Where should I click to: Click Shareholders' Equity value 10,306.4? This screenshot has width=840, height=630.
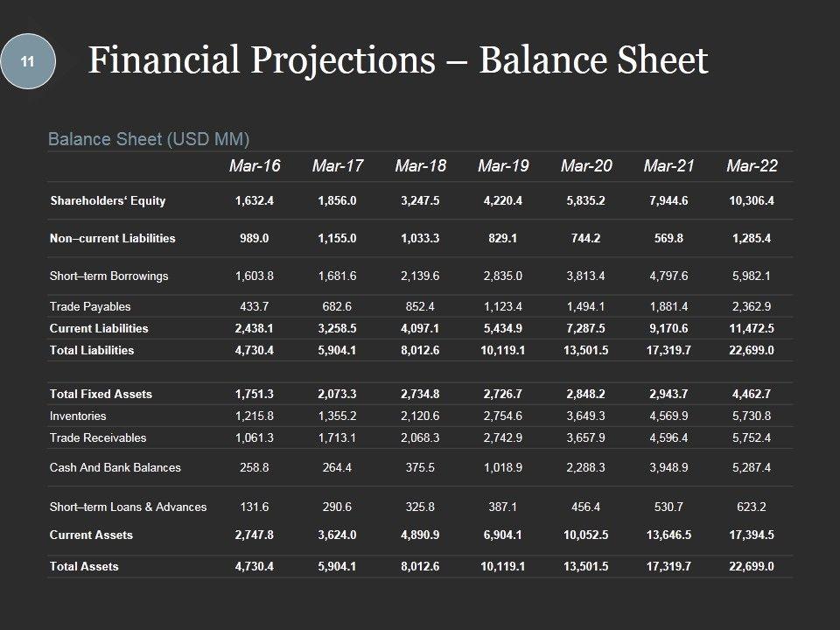click(752, 200)
